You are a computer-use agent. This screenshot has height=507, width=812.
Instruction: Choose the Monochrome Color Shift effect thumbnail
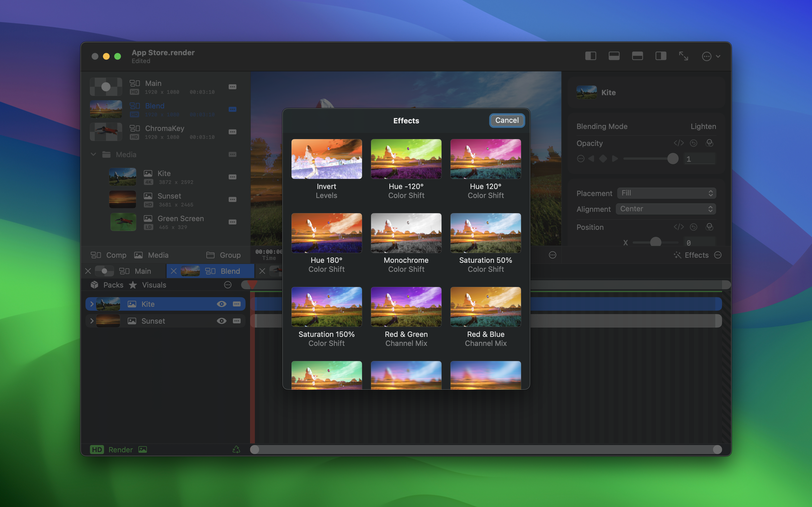[x=406, y=233]
